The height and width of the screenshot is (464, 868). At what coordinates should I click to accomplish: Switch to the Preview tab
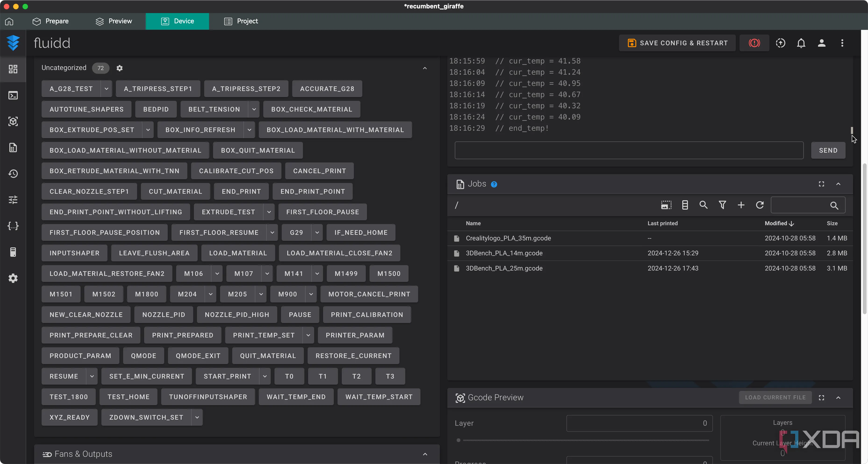tap(114, 21)
